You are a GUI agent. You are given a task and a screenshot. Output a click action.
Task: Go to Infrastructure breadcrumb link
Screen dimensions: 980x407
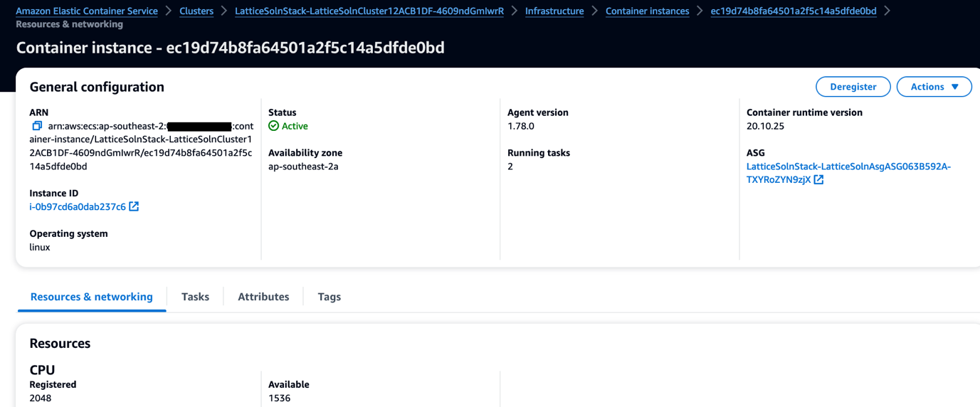554,11
